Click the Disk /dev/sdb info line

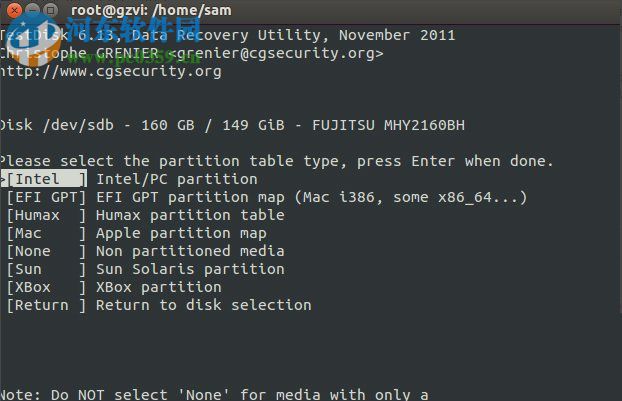[x=232, y=125]
